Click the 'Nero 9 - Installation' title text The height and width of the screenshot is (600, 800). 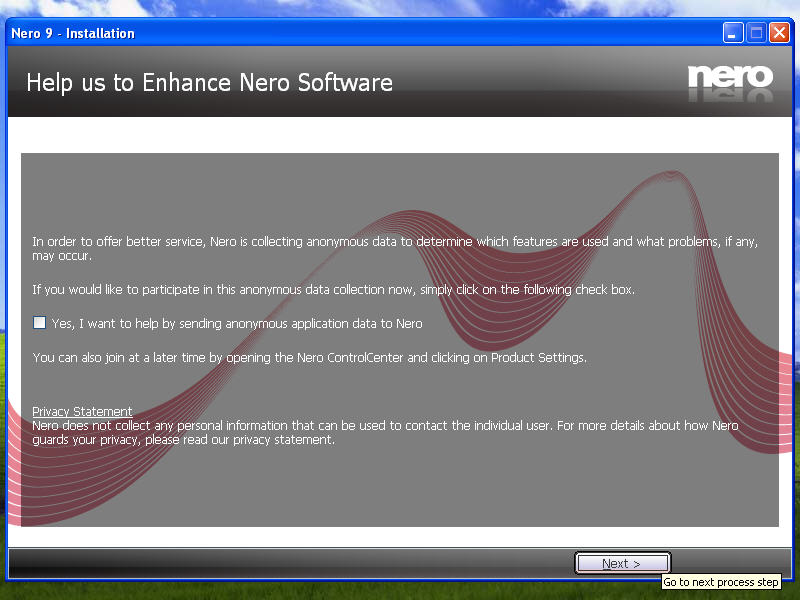73,34
